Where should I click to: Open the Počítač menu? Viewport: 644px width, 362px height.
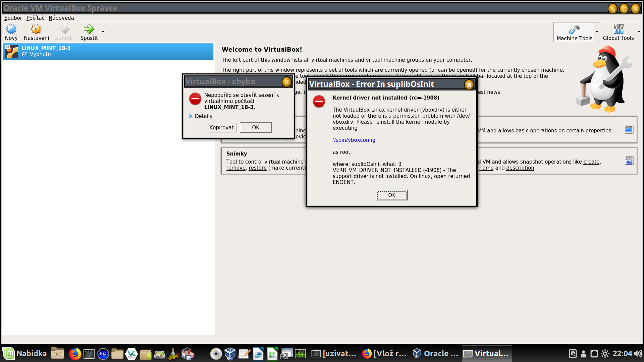coord(35,18)
